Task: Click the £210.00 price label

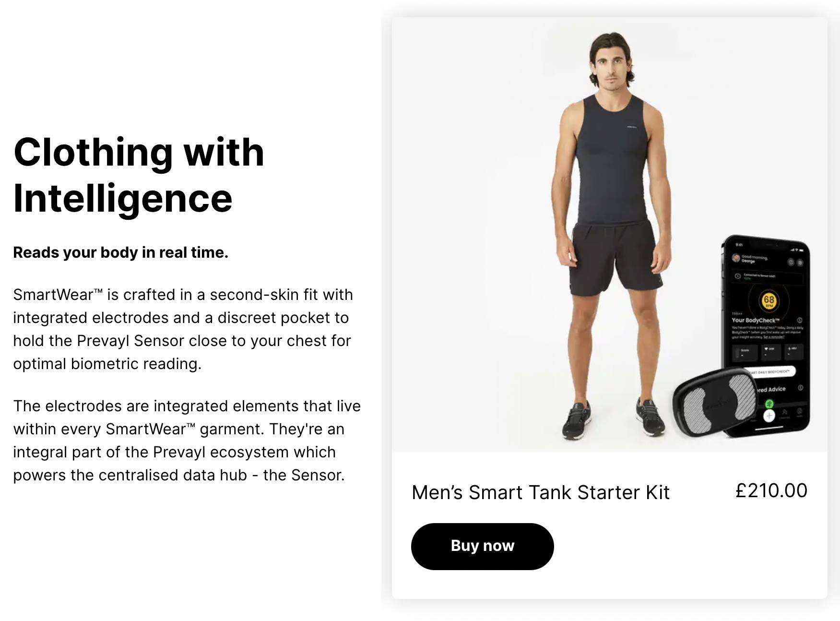Action: [771, 490]
